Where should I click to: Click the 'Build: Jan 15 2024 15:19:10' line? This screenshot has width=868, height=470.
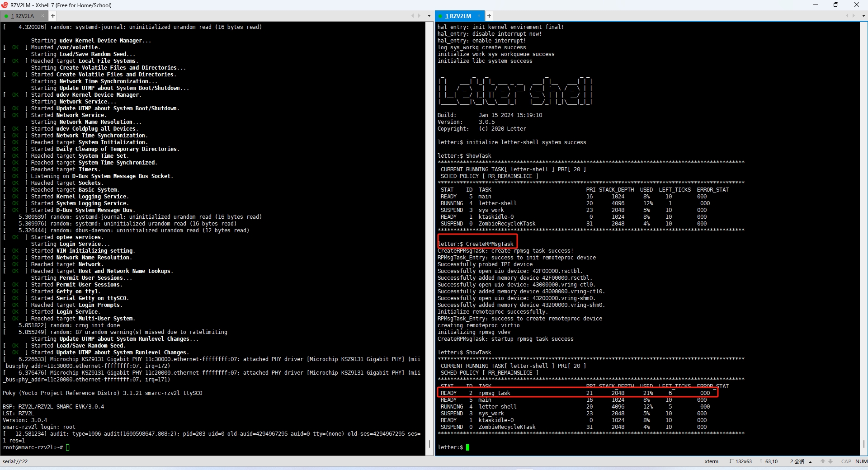point(490,115)
